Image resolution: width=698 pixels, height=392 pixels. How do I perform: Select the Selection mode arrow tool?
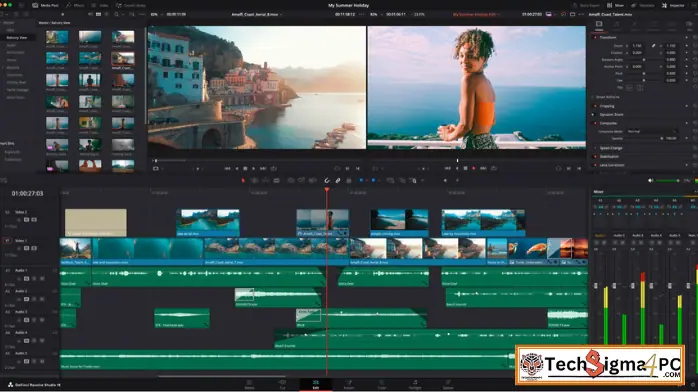pos(243,180)
